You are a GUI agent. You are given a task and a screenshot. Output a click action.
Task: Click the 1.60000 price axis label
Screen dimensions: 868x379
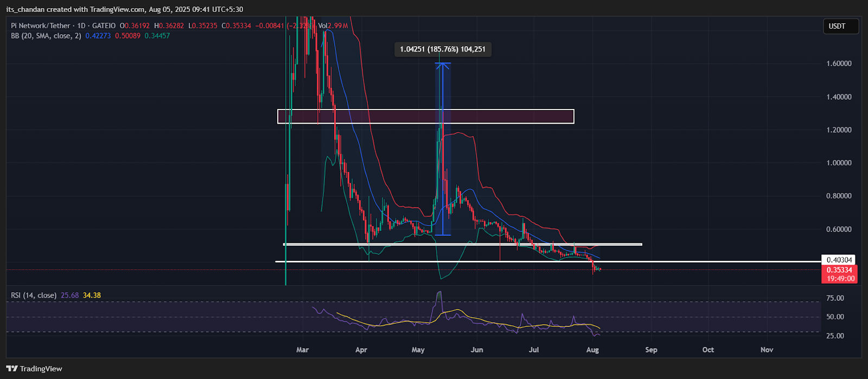[839, 63]
